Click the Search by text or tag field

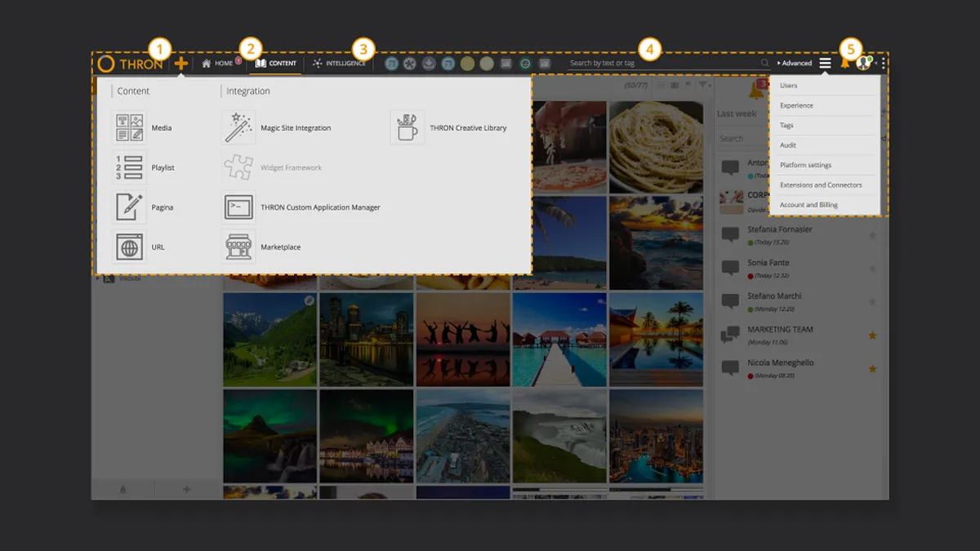point(663,63)
